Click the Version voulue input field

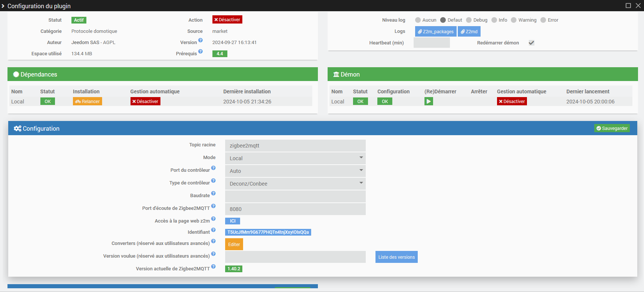pyautogui.click(x=295, y=257)
